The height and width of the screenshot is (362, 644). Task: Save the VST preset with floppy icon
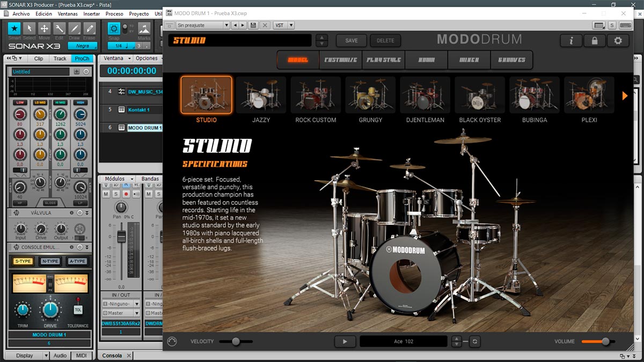[253, 25]
